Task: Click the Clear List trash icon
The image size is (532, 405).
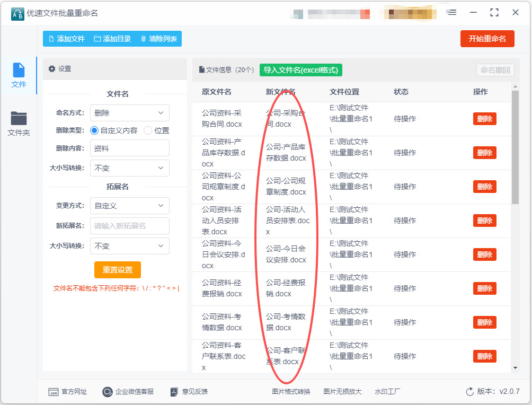Action: (144, 39)
